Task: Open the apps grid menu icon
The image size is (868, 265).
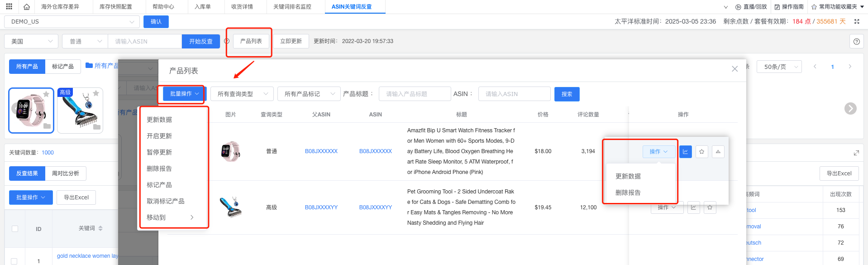Action: pos(9,7)
